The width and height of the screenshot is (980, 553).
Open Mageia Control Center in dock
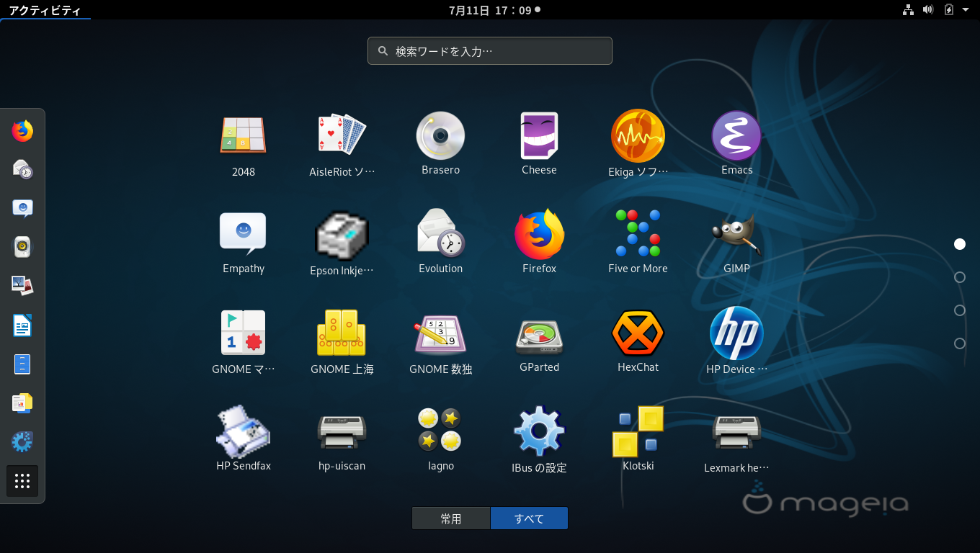pyautogui.click(x=22, y=441)
